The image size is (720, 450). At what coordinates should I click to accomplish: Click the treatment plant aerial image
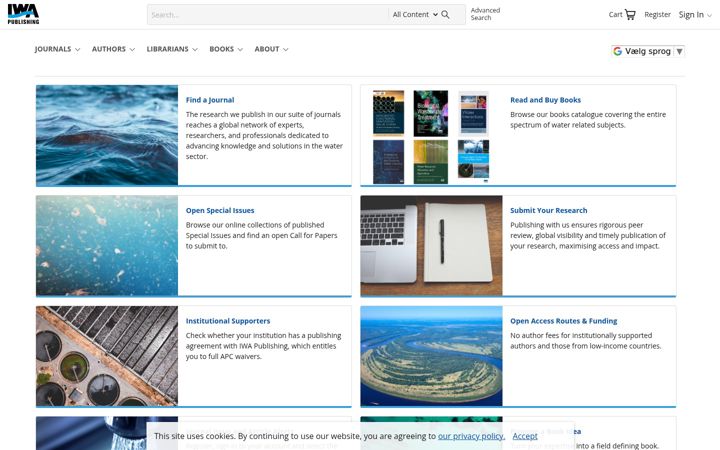107,356
